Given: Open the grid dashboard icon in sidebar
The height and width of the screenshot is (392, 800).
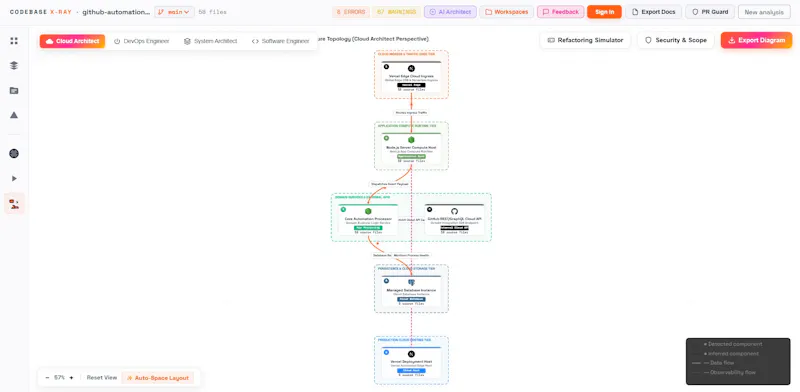Looking at the screenshot, I should coord(14,41).
